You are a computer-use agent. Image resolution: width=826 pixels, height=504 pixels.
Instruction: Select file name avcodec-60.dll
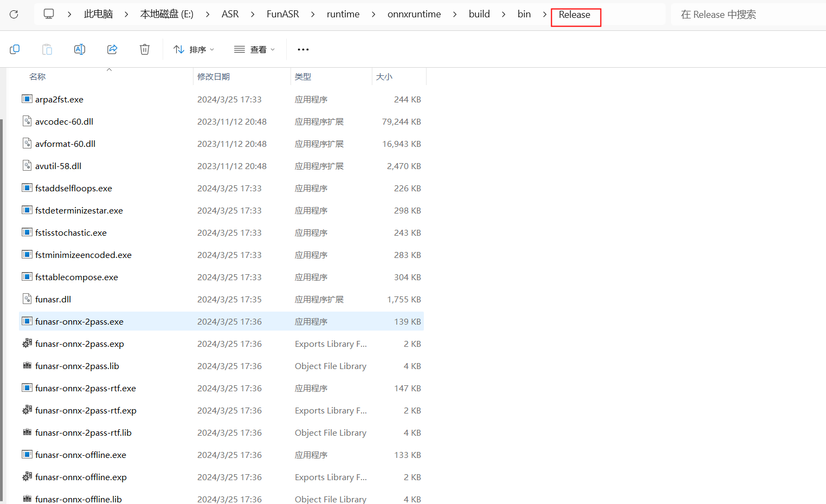click(64, 121)
